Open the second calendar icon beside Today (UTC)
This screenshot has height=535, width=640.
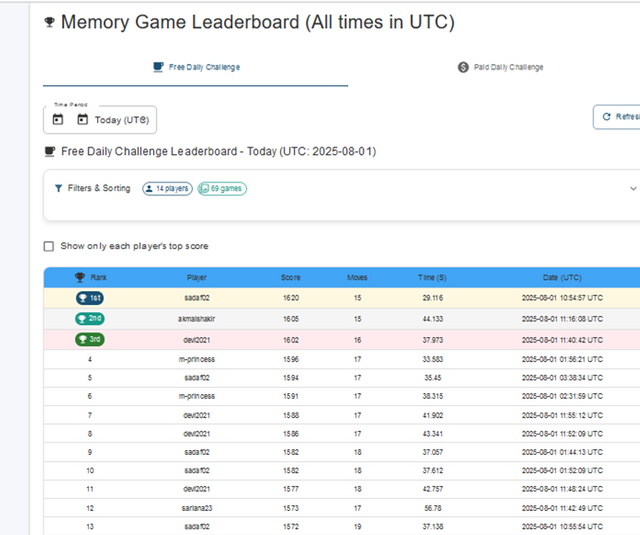82,120
